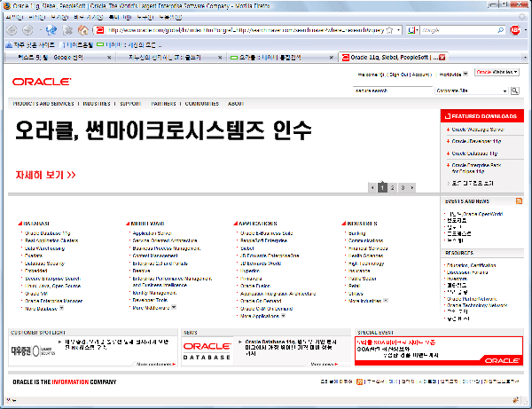Click the 자세히 보기 >> banner link
The image size is (532, 409).
coord(45,175)
